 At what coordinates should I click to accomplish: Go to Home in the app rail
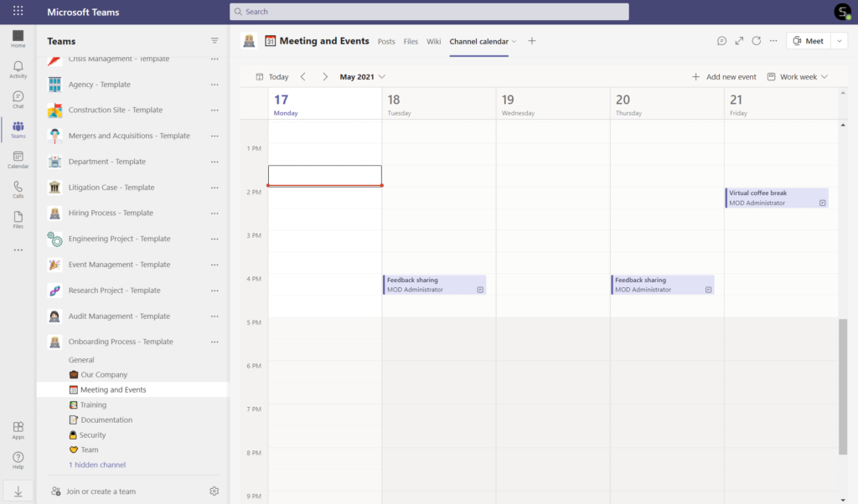pos(18,39)
